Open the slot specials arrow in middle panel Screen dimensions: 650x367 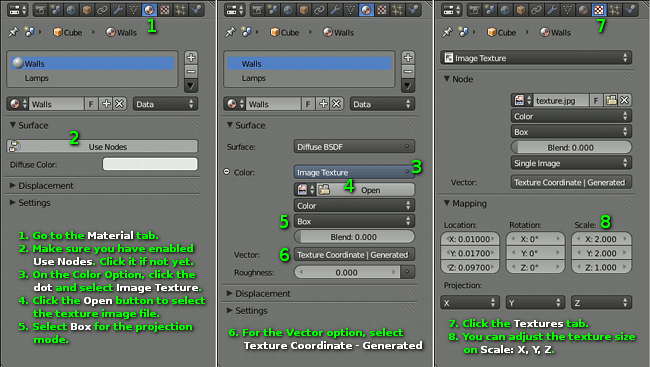[408, 86]
